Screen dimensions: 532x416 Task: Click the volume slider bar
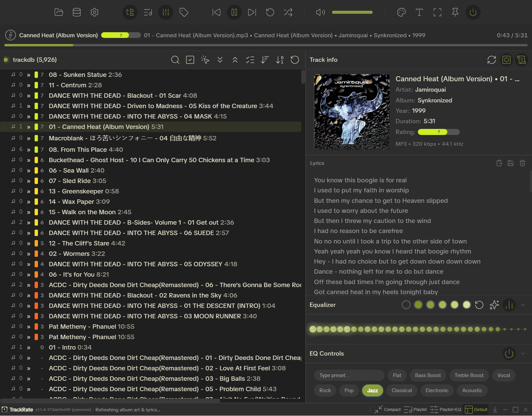pyautogui.click(x=352, y=12)
